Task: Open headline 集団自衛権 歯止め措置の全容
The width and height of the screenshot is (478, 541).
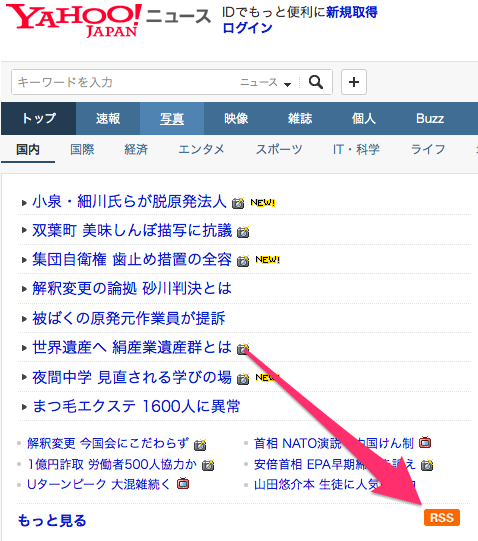Action: [x=132, y=259]
